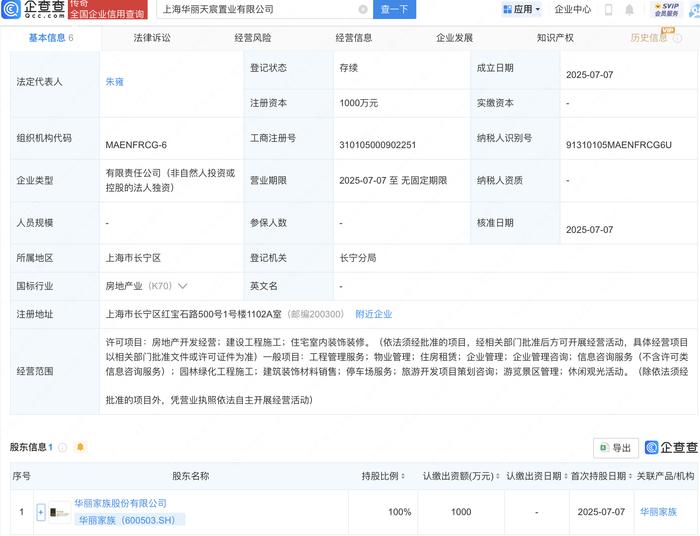700x536 pixels.
Task: Switch to 历史信息 tab
Action: 649,38
